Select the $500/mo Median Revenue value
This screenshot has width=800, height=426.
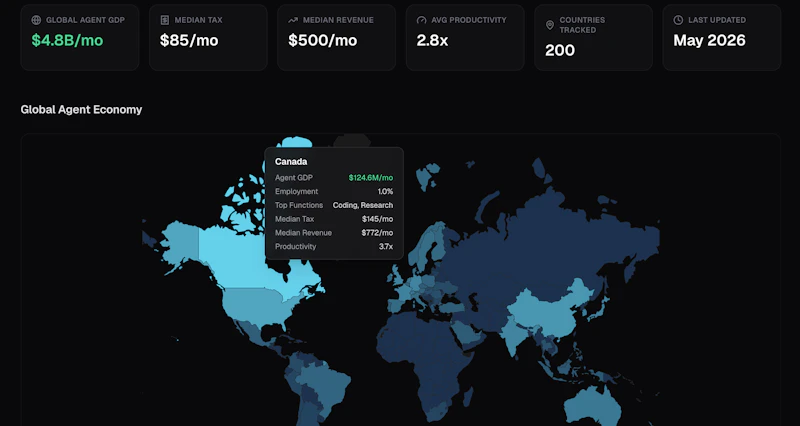point(322,40)
